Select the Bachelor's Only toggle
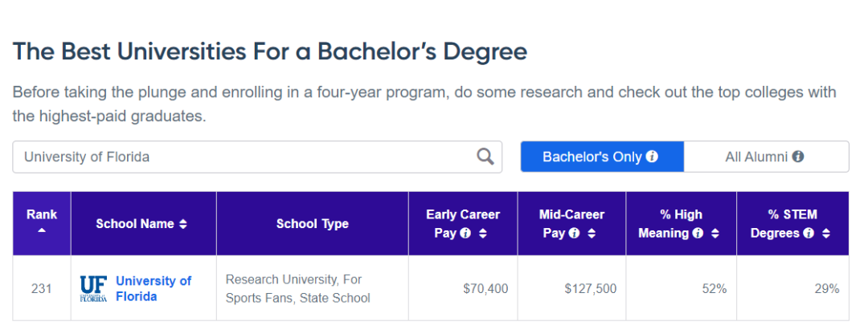 601,157
